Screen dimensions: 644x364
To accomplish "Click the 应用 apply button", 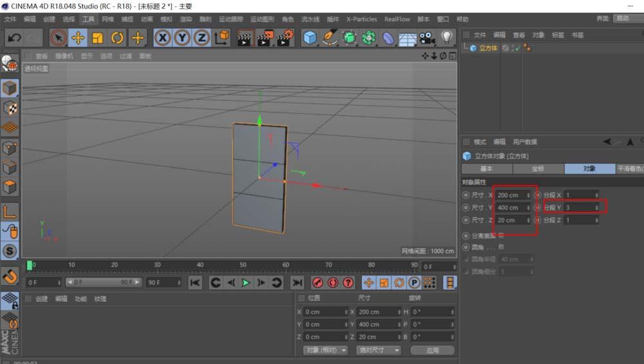I will point(432,350).
